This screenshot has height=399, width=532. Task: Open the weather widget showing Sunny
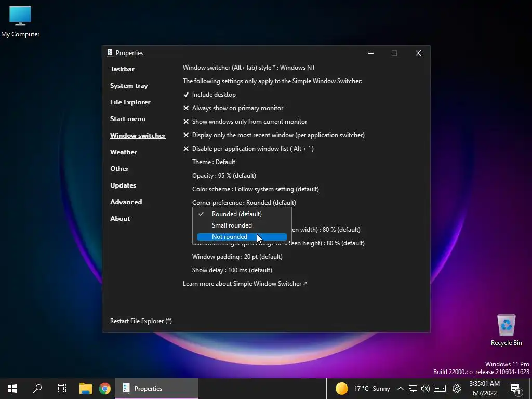[x=362, y=389]
